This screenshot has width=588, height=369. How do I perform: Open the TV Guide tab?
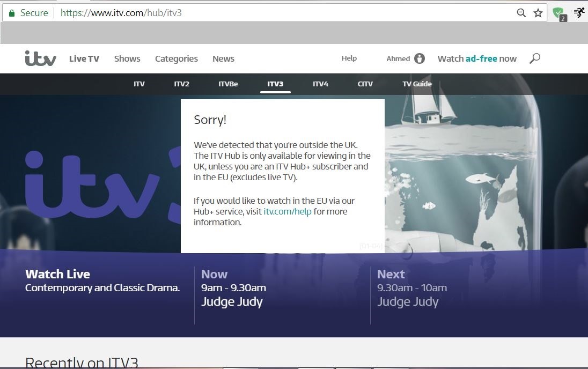tap(417, 84)
